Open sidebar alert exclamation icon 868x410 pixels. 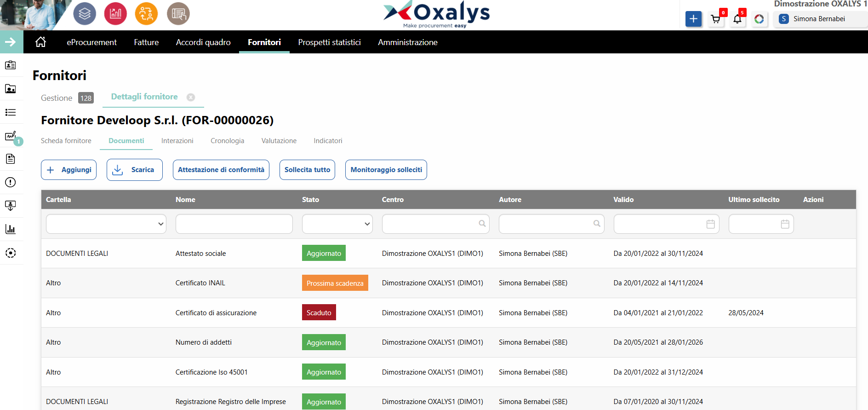[x=11, y=183]
